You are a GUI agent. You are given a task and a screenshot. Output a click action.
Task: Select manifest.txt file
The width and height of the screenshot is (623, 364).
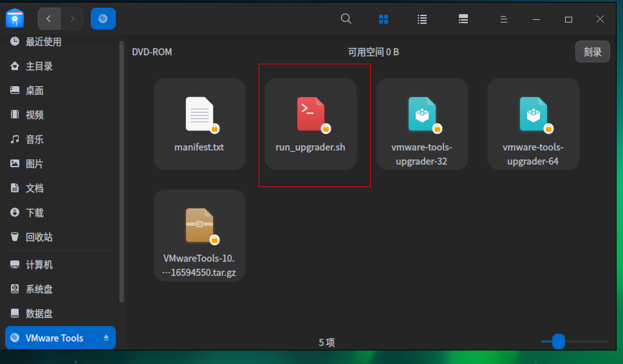click(200, 124)
